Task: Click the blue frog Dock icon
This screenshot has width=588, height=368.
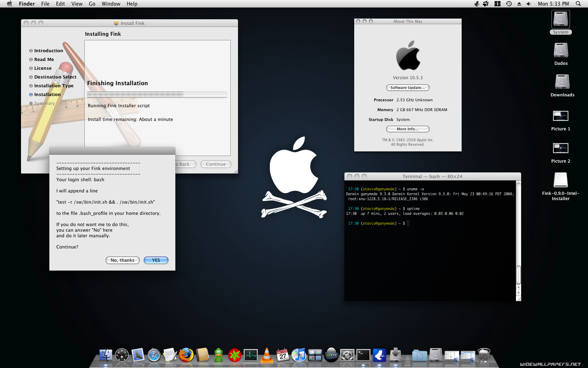Action: (x=379, y=355)
